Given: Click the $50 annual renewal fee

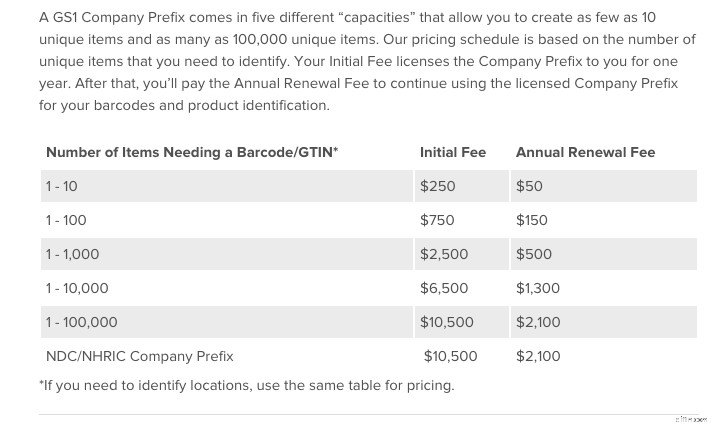Looking at the screenshot, I should click(x=529, y=186).
